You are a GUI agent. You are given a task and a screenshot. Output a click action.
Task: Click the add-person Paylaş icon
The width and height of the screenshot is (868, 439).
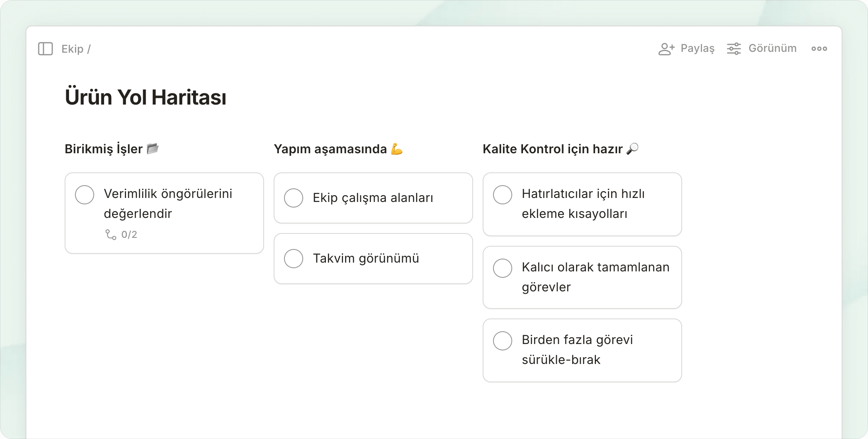click(666, 49)
